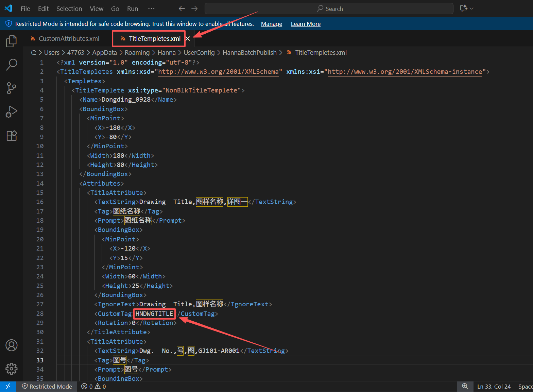The height and width of the screenshot is (392, 533).
Task: Click the remote window status bar icon
Action: click(8, 386)
